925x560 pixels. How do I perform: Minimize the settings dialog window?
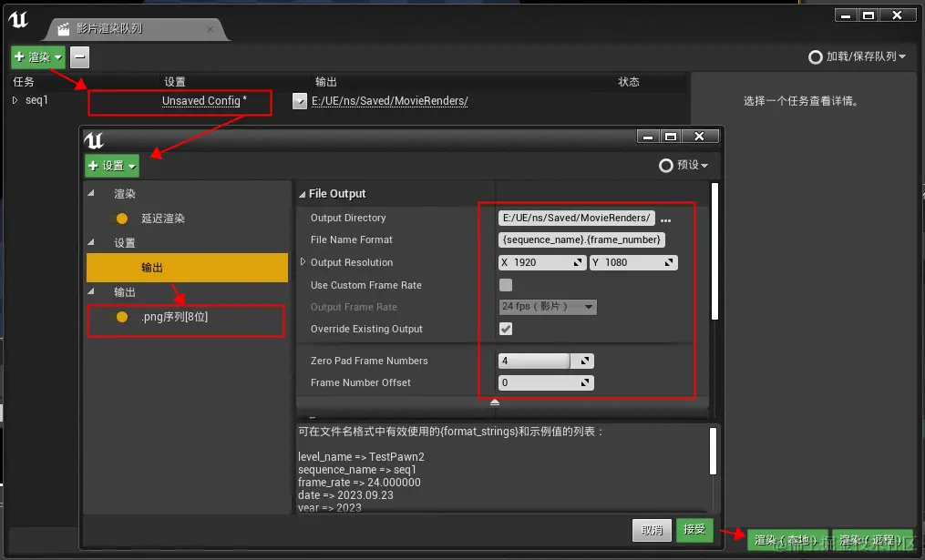[648, 137]
